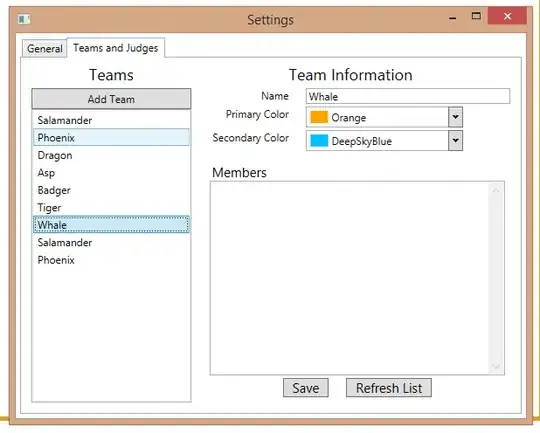Select the last Salamander entry below Whale
540x433 pixels.
[x=111, y=243]
